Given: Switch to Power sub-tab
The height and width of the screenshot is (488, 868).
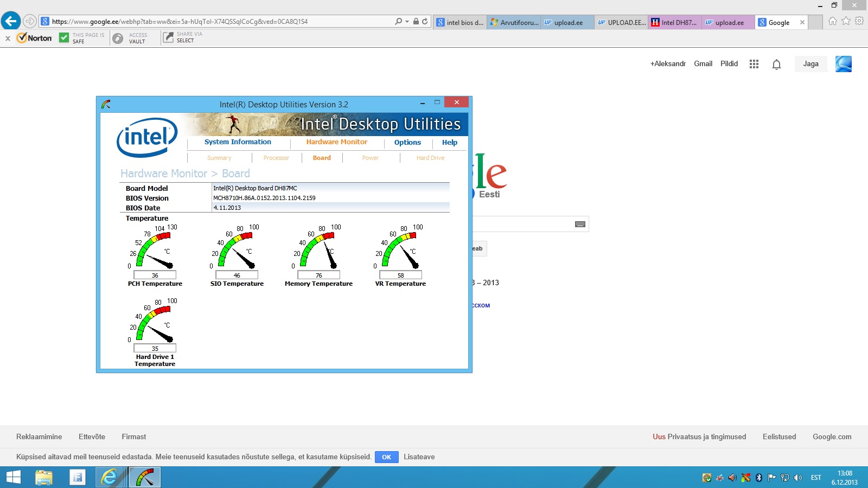Looking at the screenshot, I should click(371, 158).
